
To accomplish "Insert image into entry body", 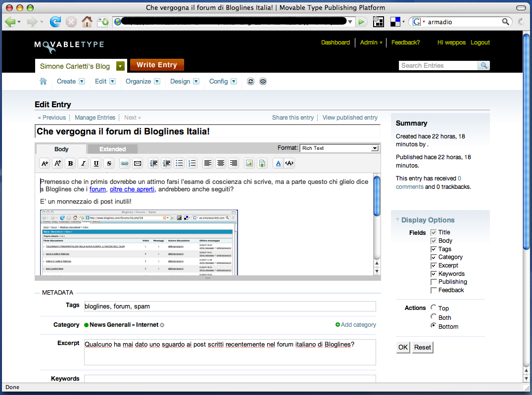I will pyautogui.click(x=249, y=163).
